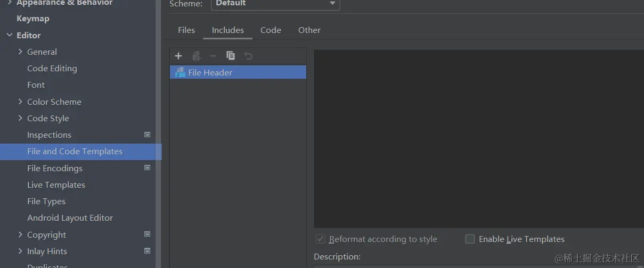
Task: Expand the Appearance & Behavior section
Action: pos(9,3)
